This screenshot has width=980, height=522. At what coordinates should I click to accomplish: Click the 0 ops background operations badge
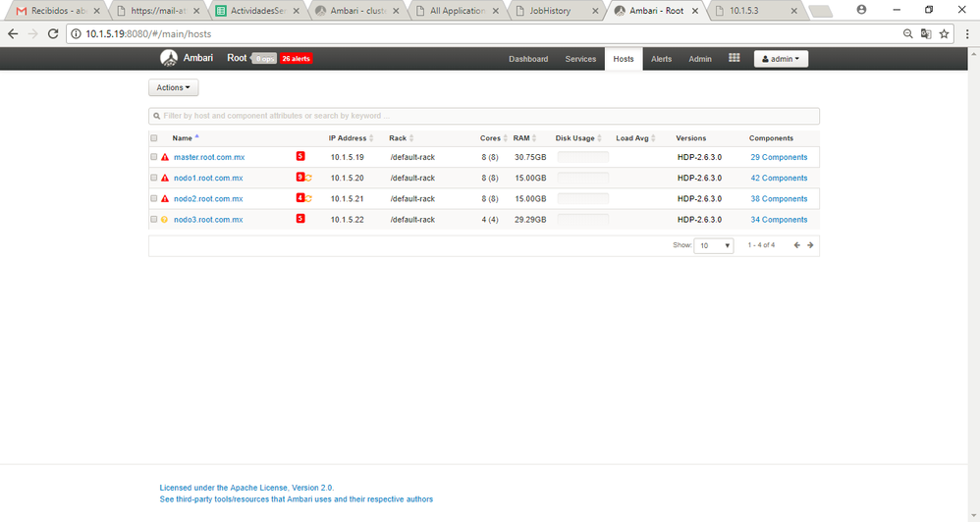pos(264,59)
